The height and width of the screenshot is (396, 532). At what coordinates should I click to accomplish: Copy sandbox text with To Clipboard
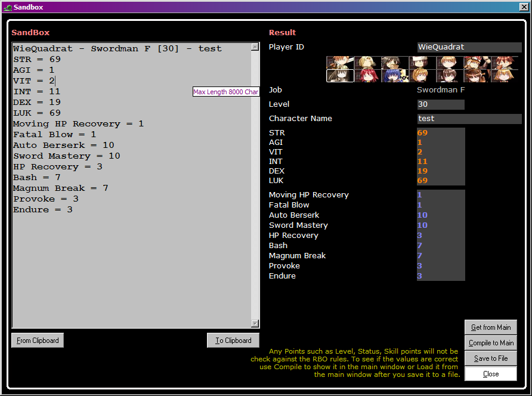point(233,341)
